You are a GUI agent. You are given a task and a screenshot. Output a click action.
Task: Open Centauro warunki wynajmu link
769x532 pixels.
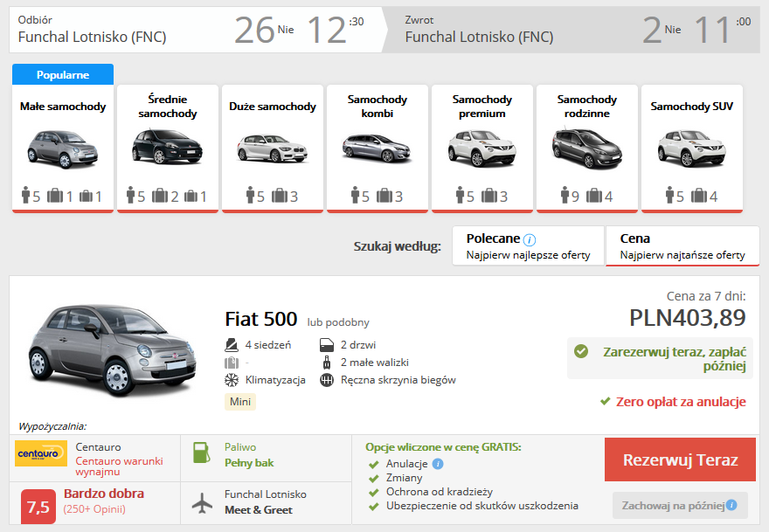[x=119, y=466]
